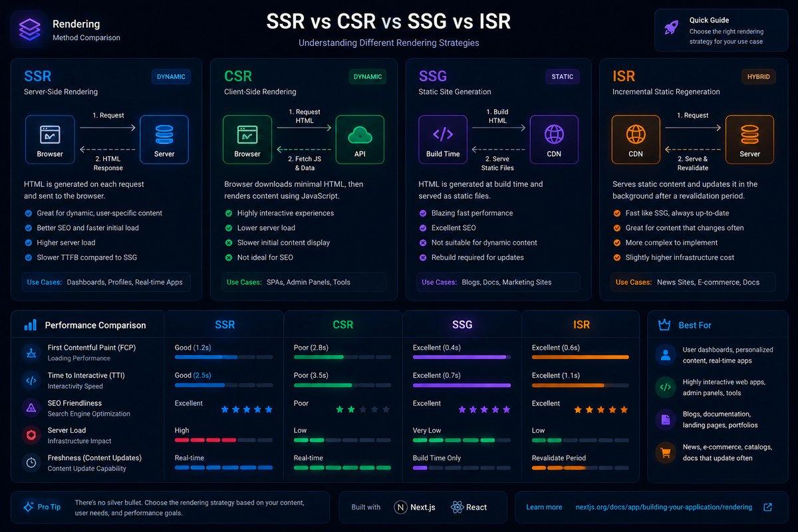Screen dimensions: 798x532
Task: Click the interactive web apps code icon
Action: (x=665, y=387)
